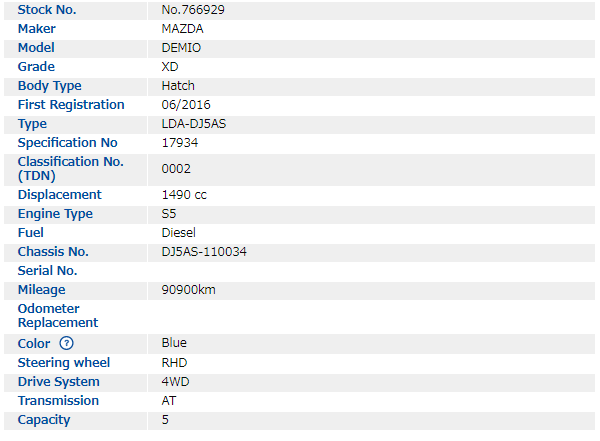Click the 4WD drive system value

click(x=175, y=381)
